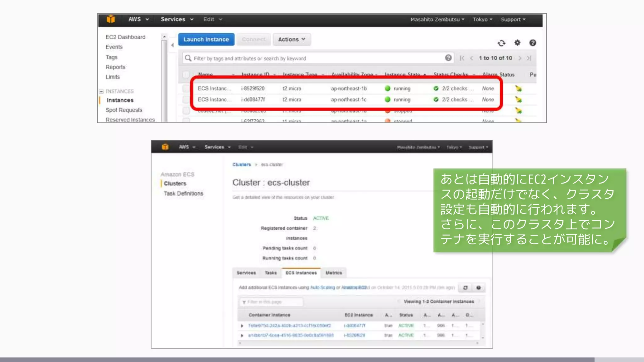The height and width of the screenshot is (362, 644).
Task: Open EC2 instance link i-dd08477f
Action: 354,326
